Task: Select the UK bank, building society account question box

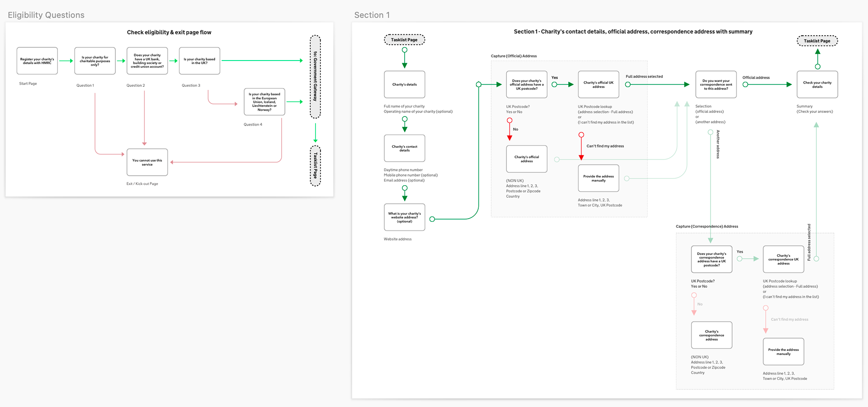Action: (147, 61)
